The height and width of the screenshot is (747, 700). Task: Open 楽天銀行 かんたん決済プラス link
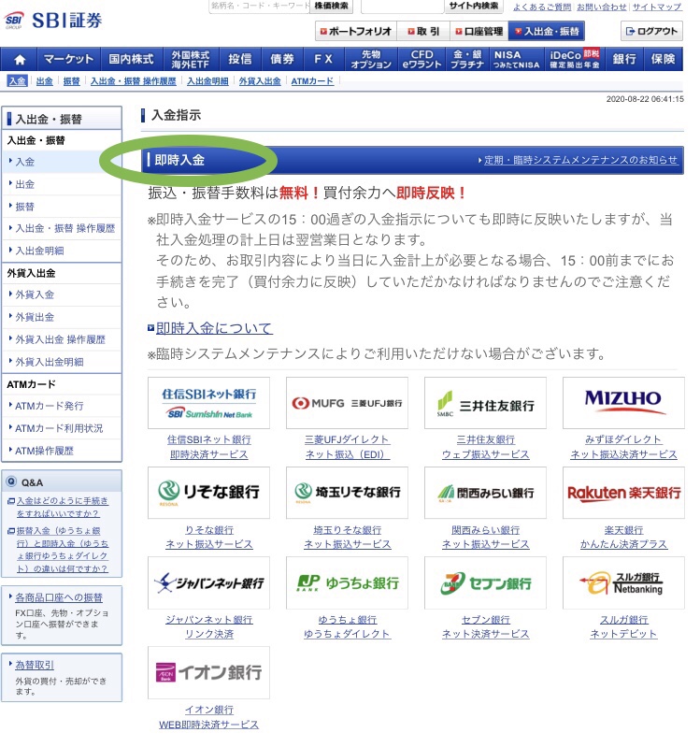623,537
